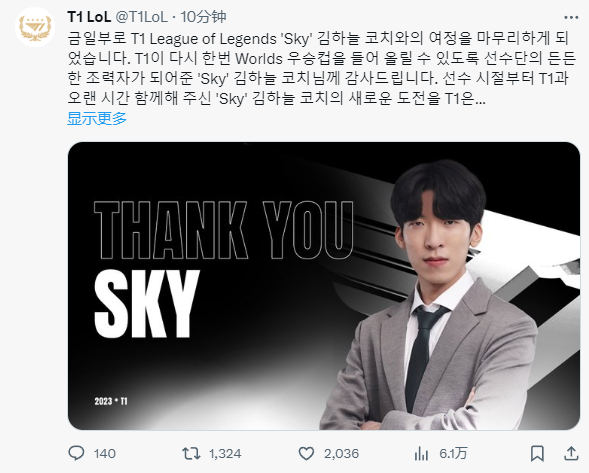Click the 140 reply count
Image resolution: width=589 pixels, height=473 pixels.
104,453
